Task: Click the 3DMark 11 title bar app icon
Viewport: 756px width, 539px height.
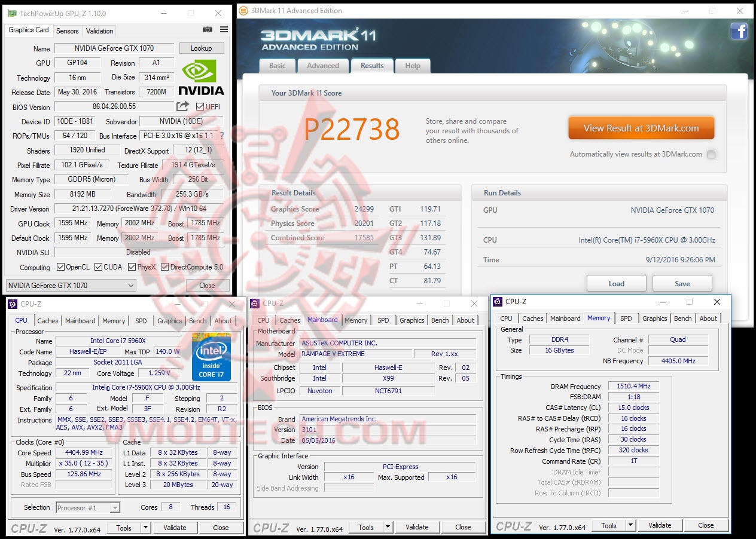Action: [243, 10]
